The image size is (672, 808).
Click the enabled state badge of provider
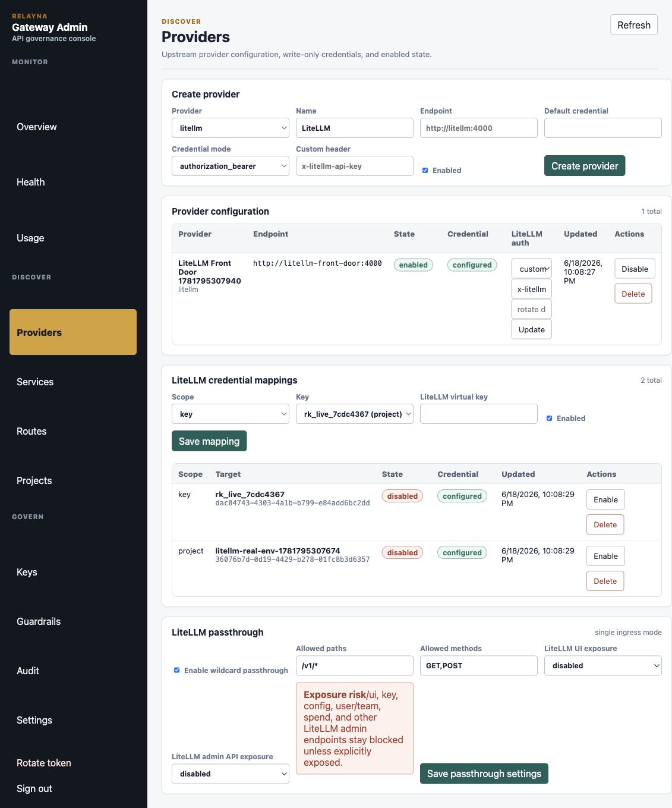click(x=414, y=265)
